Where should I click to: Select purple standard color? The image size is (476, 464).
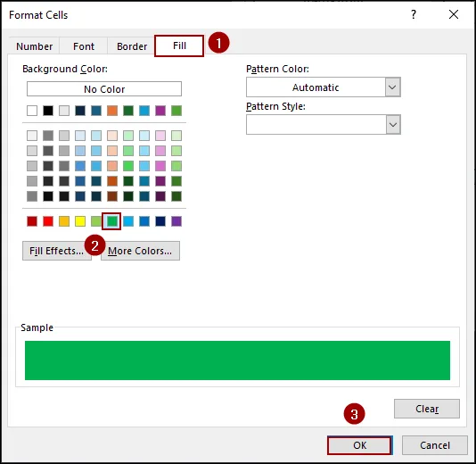pyautogui.click(x=176, y=221)
